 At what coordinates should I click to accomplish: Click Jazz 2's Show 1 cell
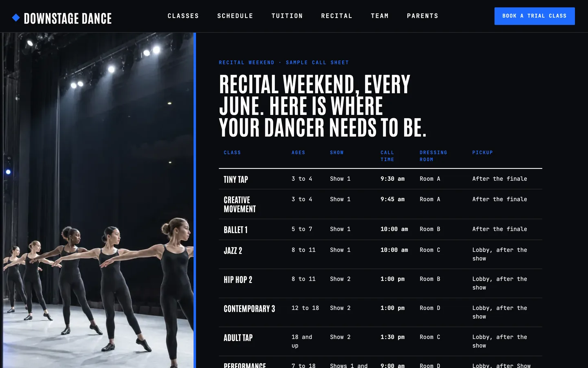(340, 250)
